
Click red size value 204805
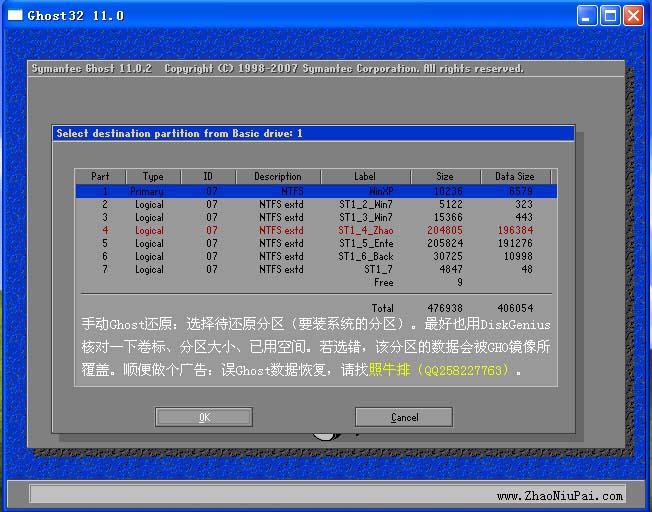tap(445, 230)
